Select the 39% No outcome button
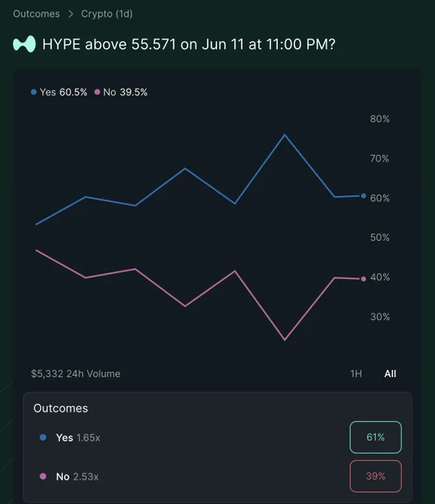Image resolution: width=435 pixels, height=504 pixels. point(376,476)
